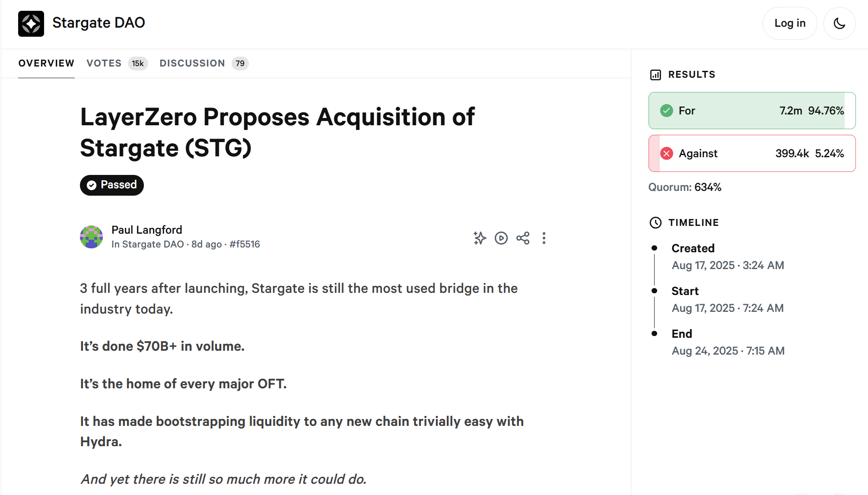Image resolution: width=868 pixels, height=495 pixels.
Task: Click the Against results progress bar
Action: [752, 153]
